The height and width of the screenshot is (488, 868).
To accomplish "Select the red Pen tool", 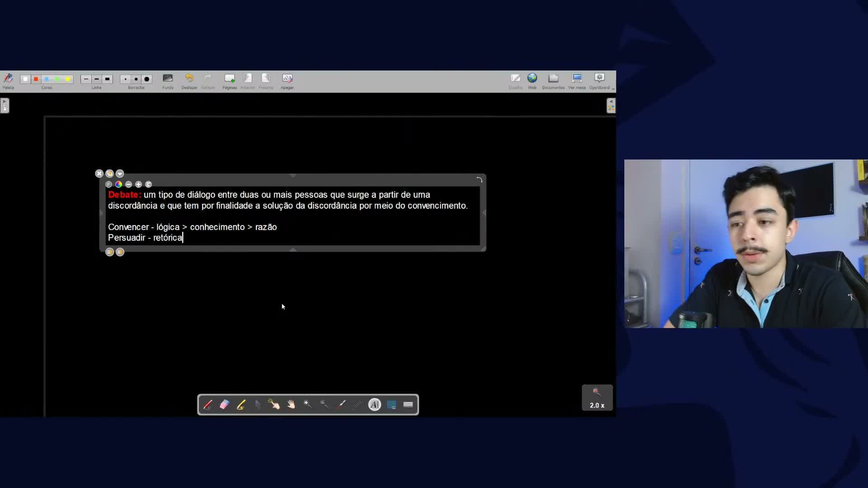I will [208, 405].
